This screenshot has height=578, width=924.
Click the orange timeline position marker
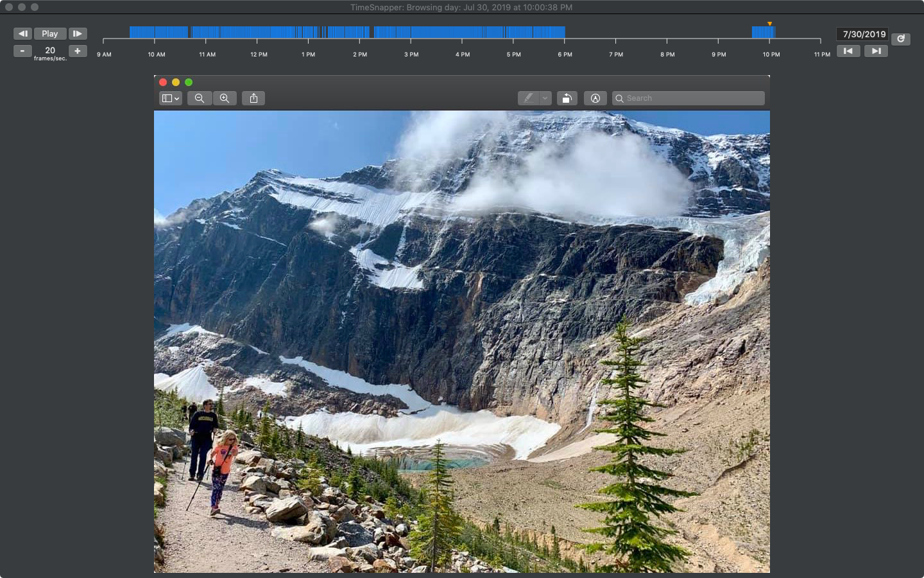[x=769, y=24]
